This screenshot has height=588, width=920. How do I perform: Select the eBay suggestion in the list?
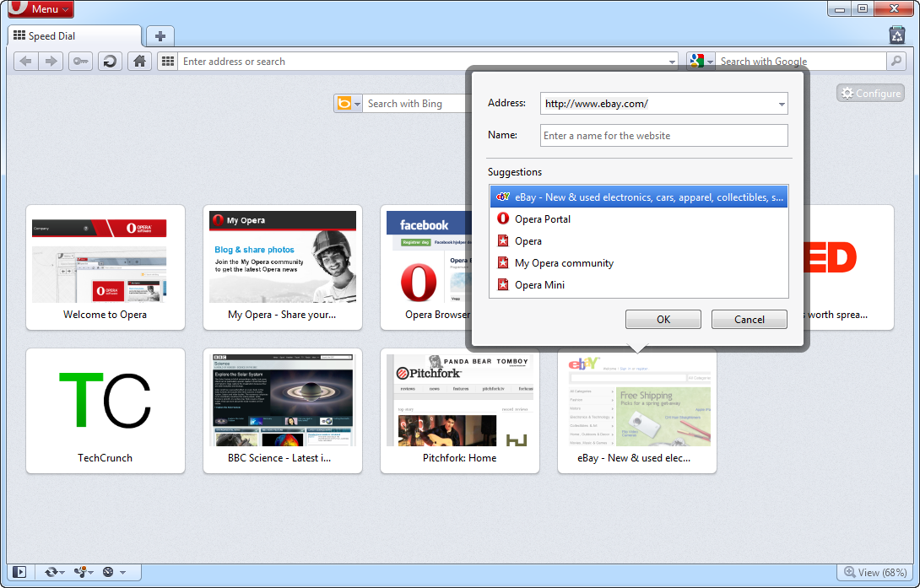tap(638, 197)
